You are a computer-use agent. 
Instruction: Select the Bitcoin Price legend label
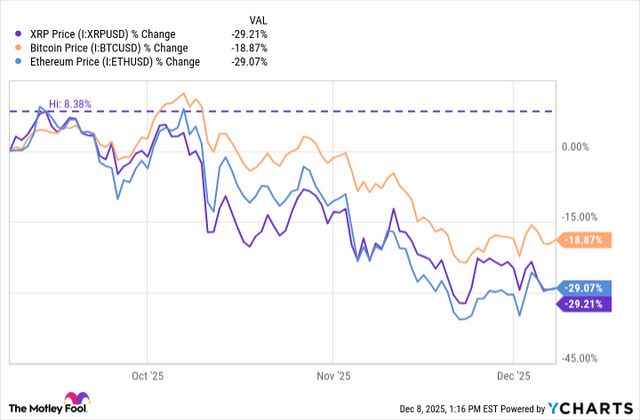tap(103, 49)
